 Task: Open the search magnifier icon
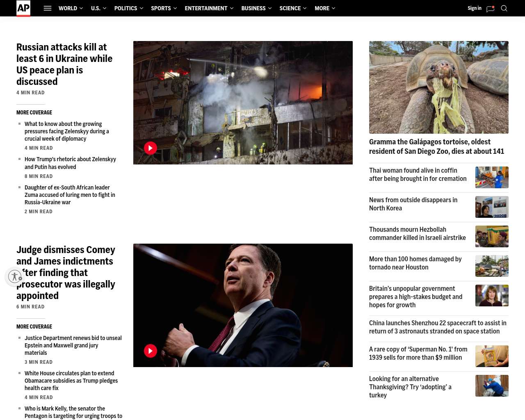[x=504, y=8]
